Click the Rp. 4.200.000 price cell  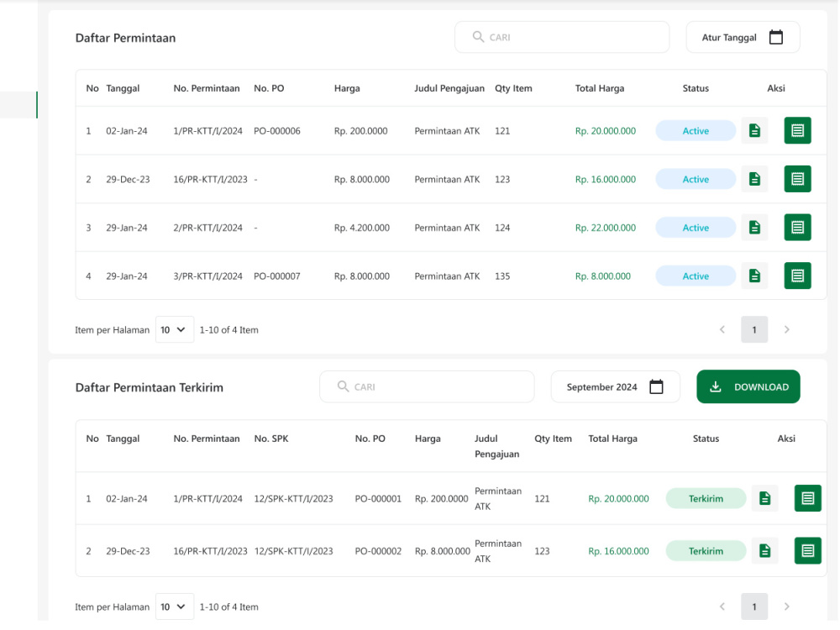coord(361,228)
